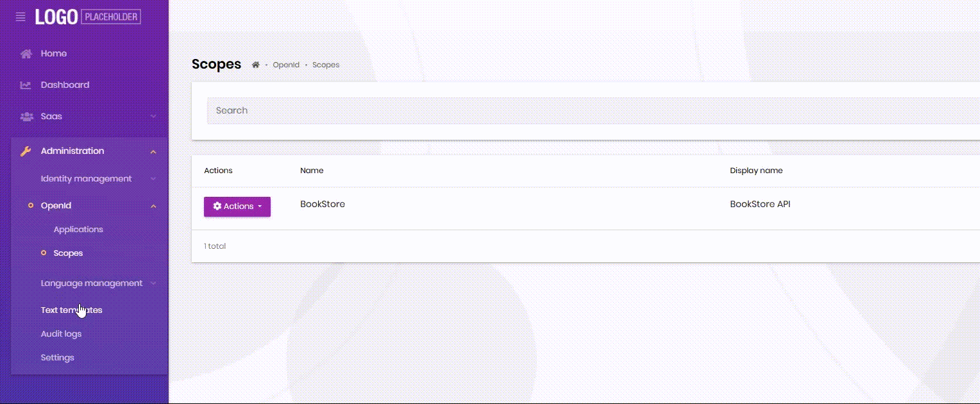
Task: Click Scopes in the breadcrumb
Action: coord(326,65)
